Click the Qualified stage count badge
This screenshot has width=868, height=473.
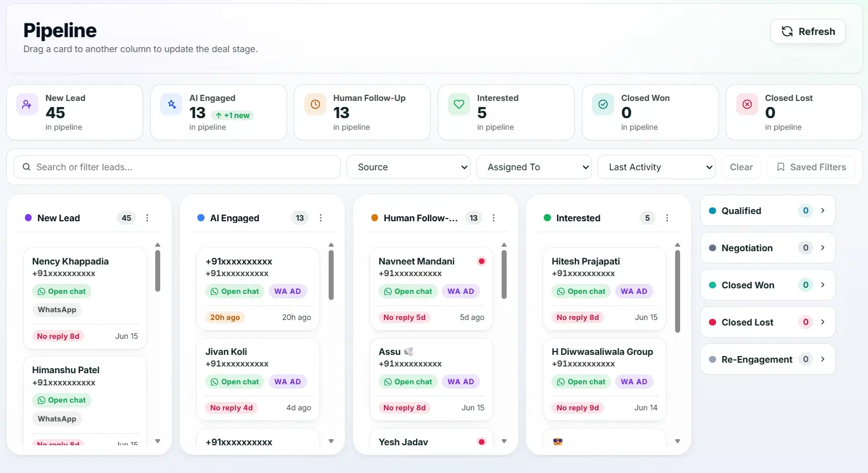point(806,211)
